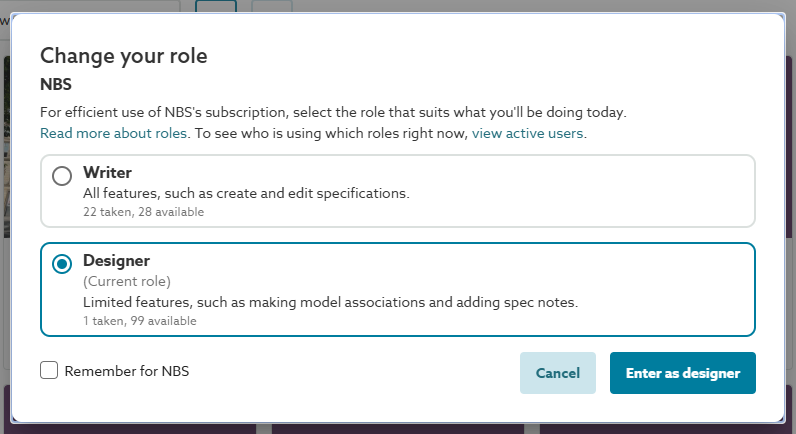This screenshot has width=796, height=434.
Task: Click the NBS subheading in dialog
Action: pyautogui.click(x=55, y=85)
